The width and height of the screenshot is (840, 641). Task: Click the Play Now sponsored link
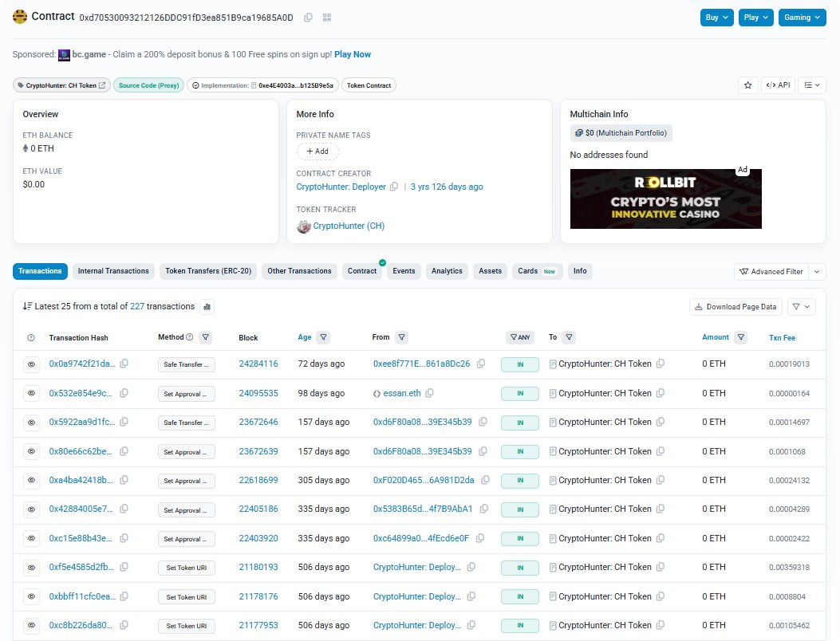353,54
